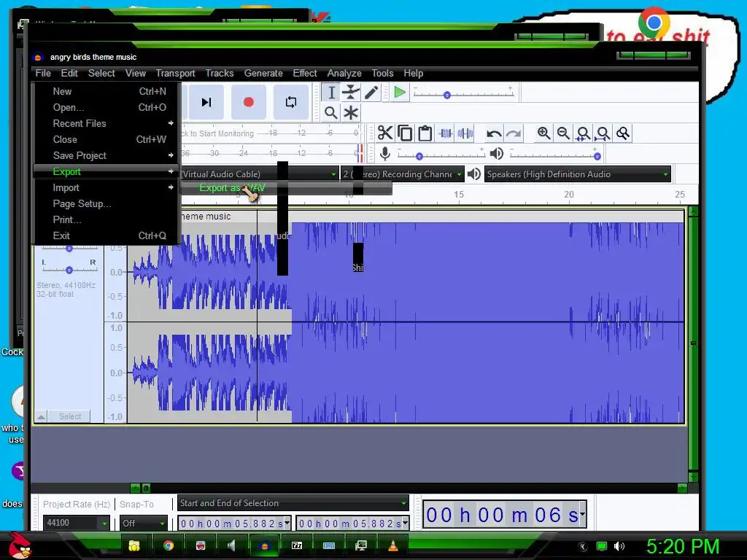The width and height of the screenshot is (747, 560).
Task: Open the Tracks menu
Action: click(x=220, y=74)
